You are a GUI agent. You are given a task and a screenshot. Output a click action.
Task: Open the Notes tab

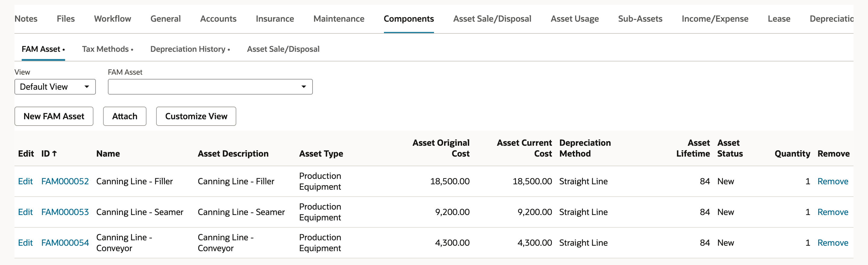point(26,19)
